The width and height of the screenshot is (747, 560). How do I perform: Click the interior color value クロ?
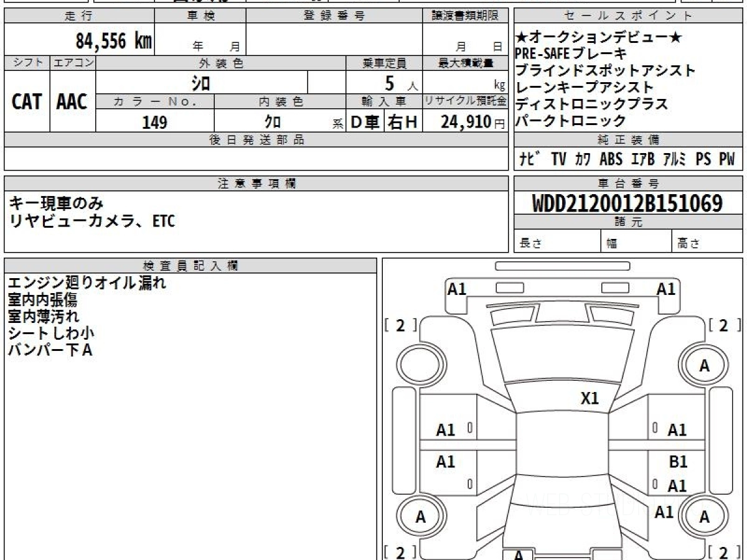(x=273, y=122)
